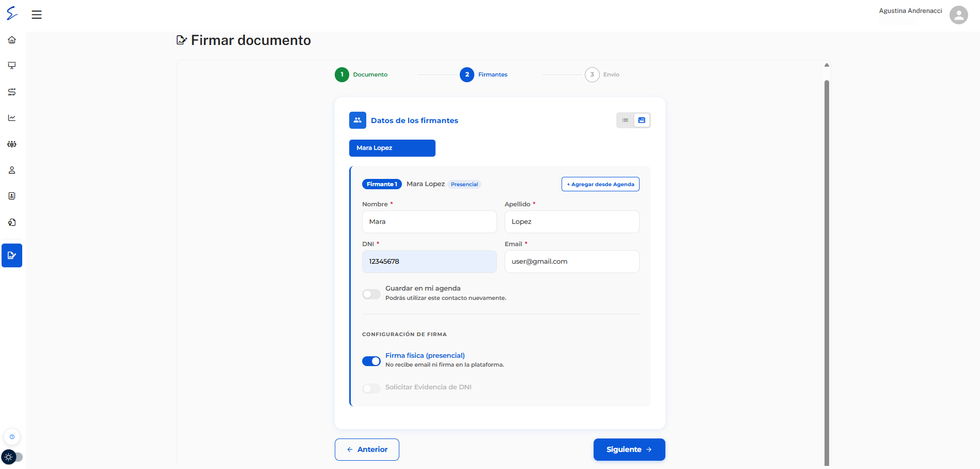Image resolution: width=980 pixels, height=469 pixels.
Task: Click the Anterior button
Action: coord(367,449)
